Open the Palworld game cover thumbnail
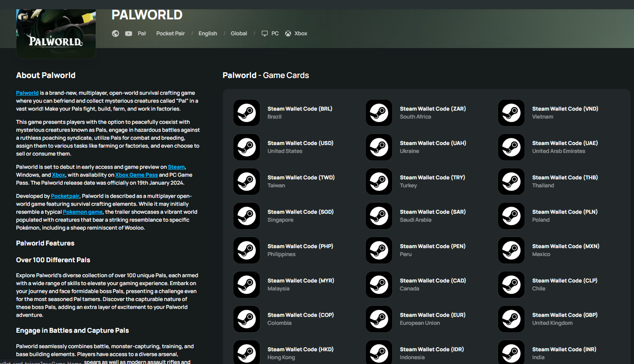 56,34
